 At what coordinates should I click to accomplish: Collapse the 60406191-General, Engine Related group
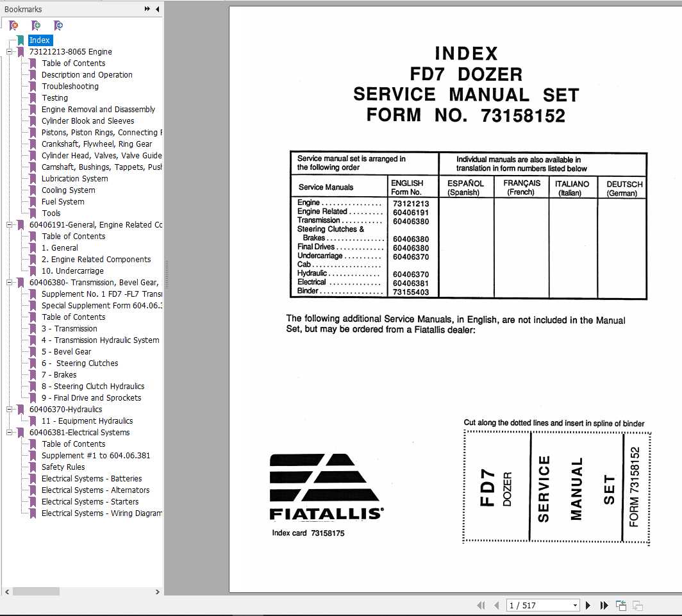(9, 225)
